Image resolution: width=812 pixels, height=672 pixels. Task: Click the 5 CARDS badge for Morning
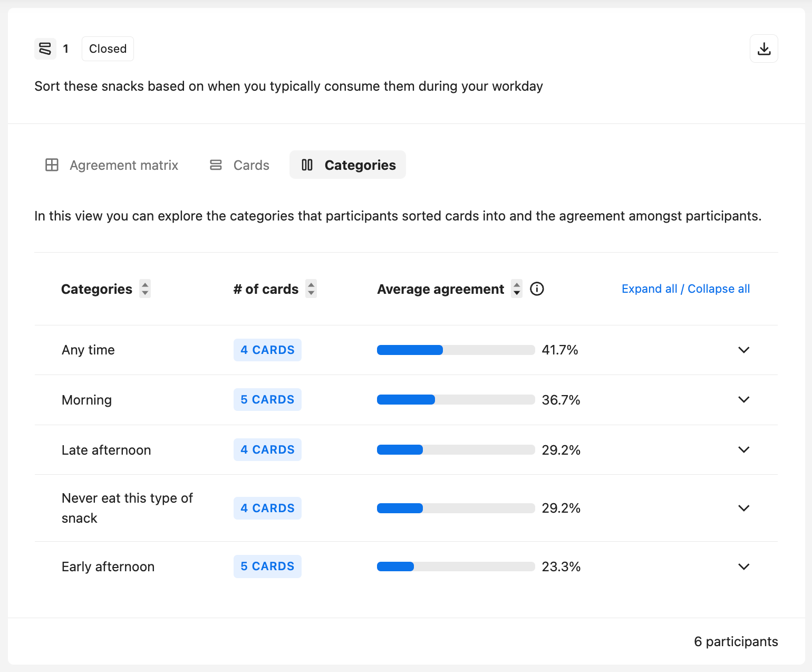click(x=267, y=399)
